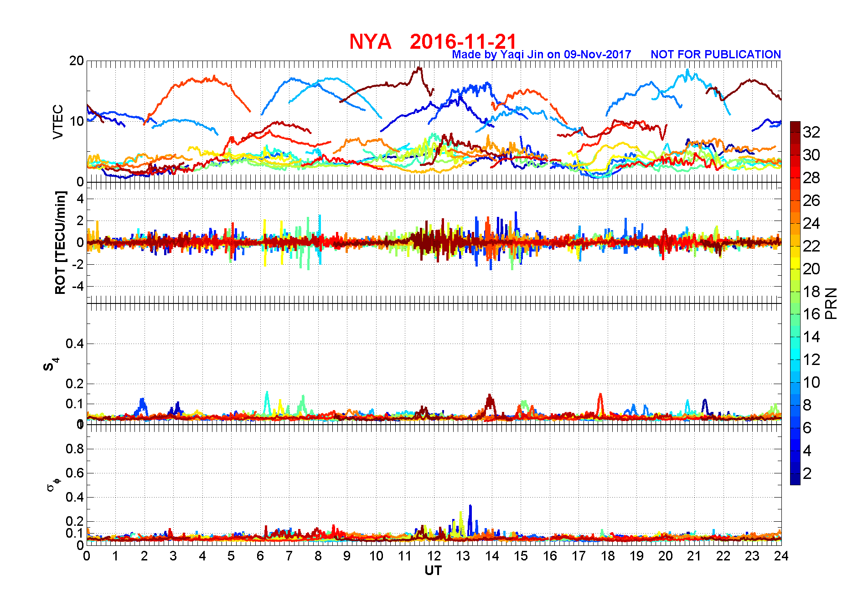This screenshot has width=868, height=606.
Task: Click the ROT axis tick -4
Action: (78, 286)
